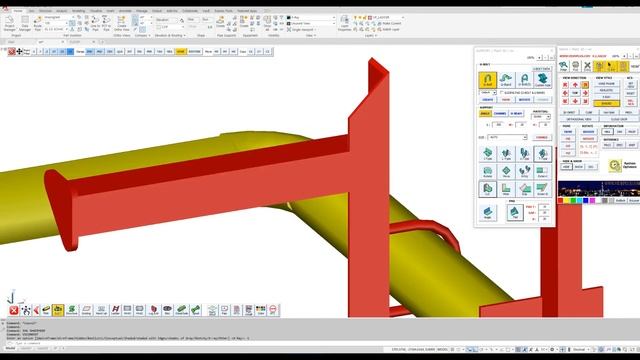Switch view style to X-RAY
The image size is (640, 360).
(607, 97)
